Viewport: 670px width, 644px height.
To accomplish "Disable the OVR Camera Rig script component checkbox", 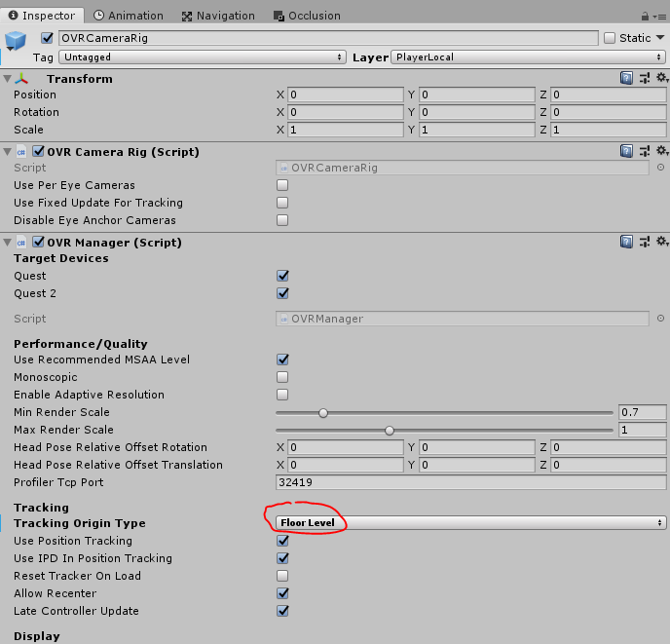I will (38, 151).
